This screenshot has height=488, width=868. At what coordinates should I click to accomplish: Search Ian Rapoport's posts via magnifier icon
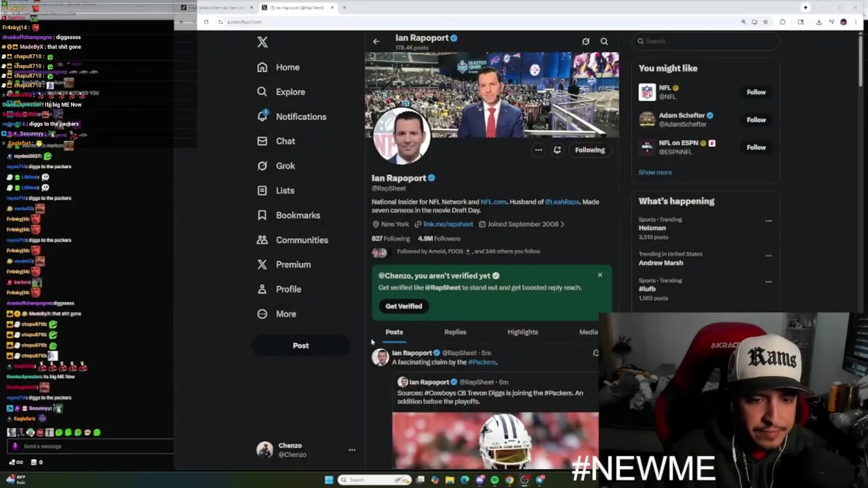coord(604,41)
